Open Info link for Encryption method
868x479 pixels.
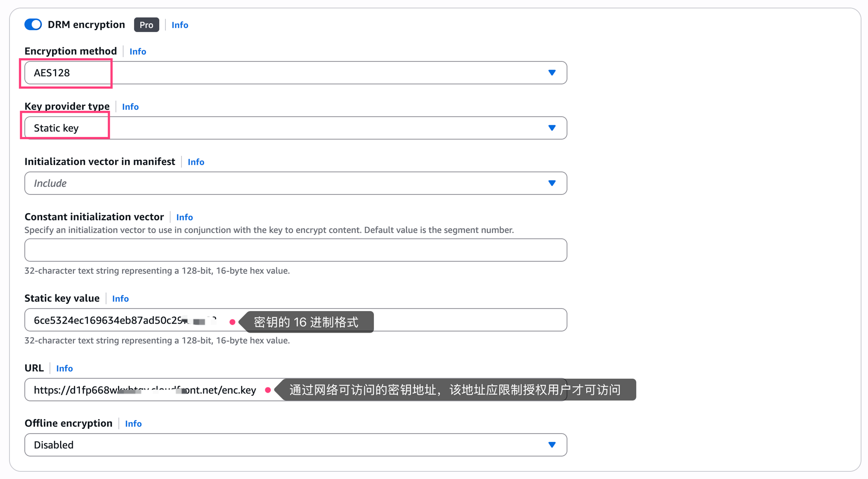[137, 51]
